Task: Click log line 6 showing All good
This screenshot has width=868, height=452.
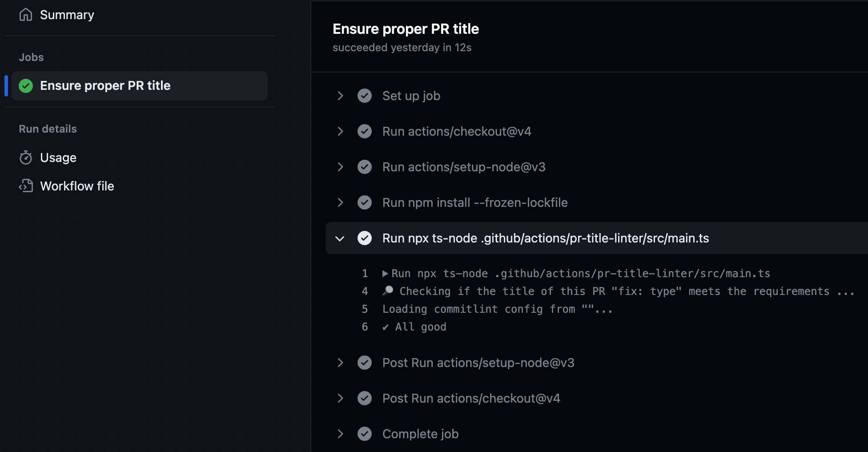Action: pos(414,327)
